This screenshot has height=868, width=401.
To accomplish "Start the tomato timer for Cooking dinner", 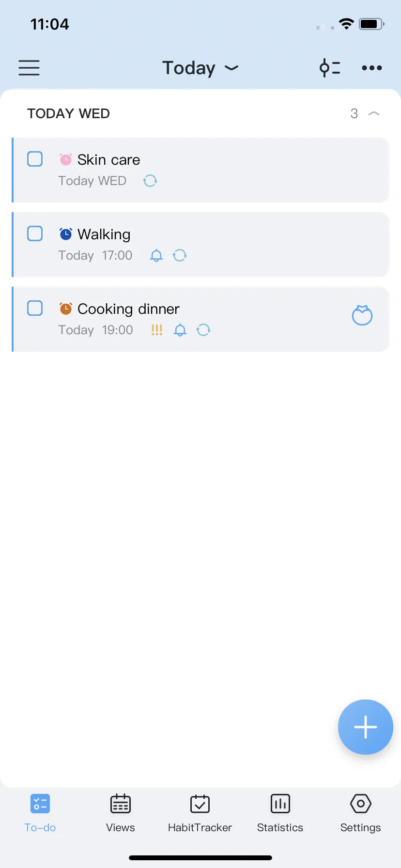I will (x=362, y=315).
